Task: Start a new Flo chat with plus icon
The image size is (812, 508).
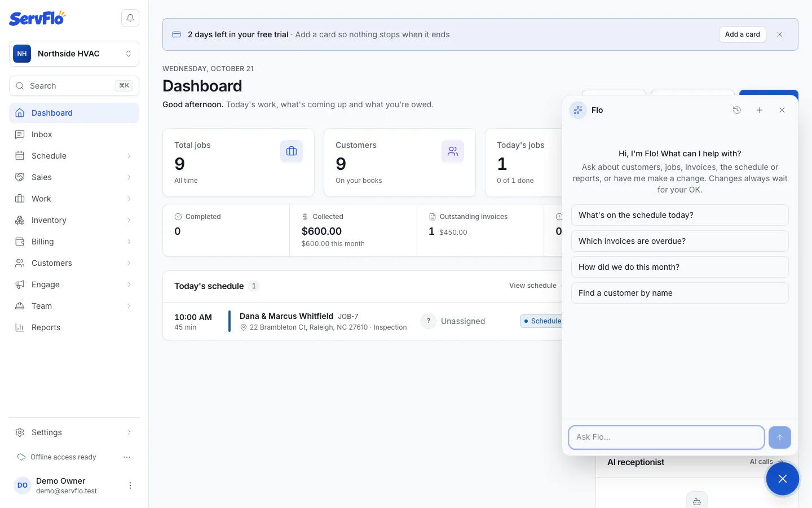Action: click(760, 110)
